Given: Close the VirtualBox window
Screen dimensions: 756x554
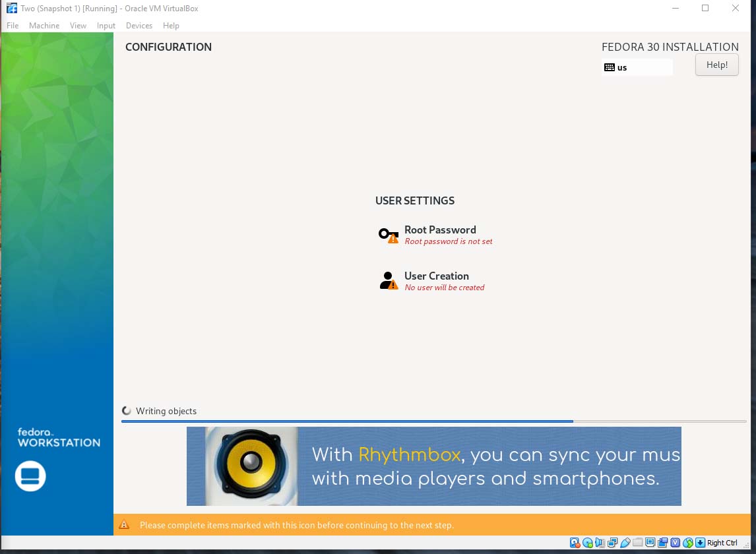Looking at the screenshot, I should [736, 8].
